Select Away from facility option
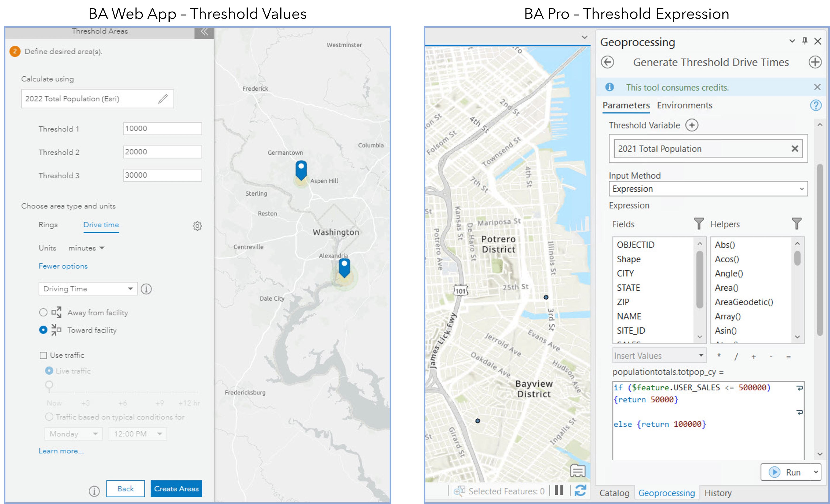830x504 pixels. click(x=43, y=312)
